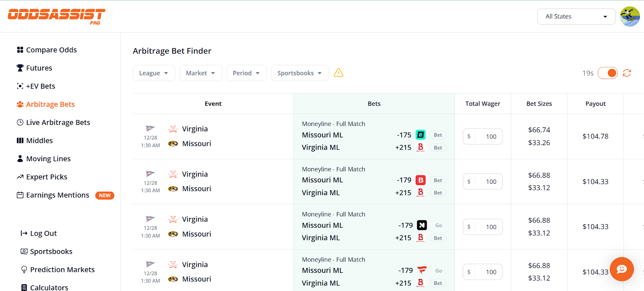Open the orange chat support bubble
Screen dimensions: 644x291
pyautogui.click(x=621, y=269)
